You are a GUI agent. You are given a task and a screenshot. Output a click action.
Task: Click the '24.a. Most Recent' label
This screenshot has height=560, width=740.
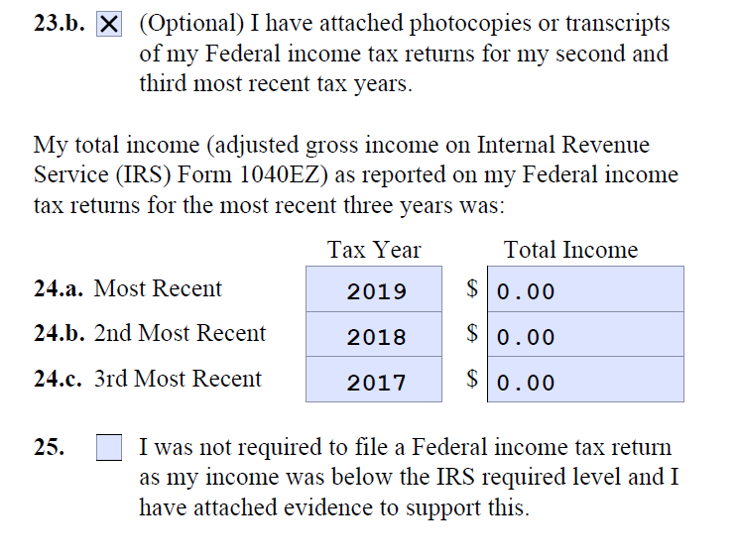(127, 288)
